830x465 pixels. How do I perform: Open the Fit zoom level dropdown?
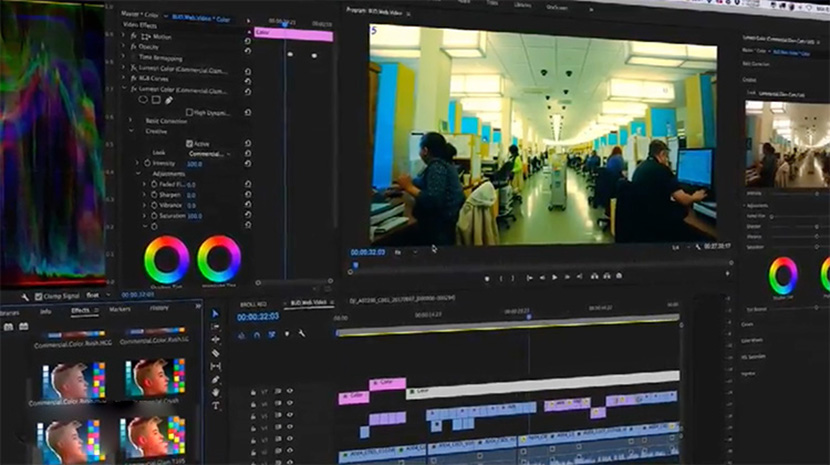click(x=405, y=253)
